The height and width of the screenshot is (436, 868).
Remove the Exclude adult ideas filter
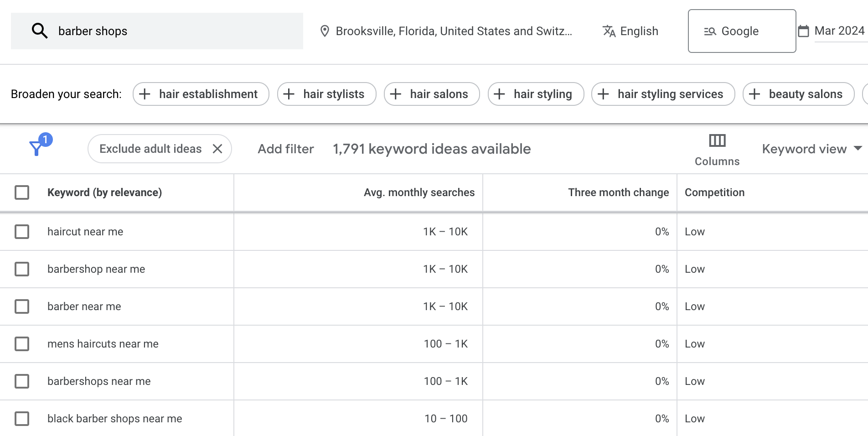tap(217, 149)
